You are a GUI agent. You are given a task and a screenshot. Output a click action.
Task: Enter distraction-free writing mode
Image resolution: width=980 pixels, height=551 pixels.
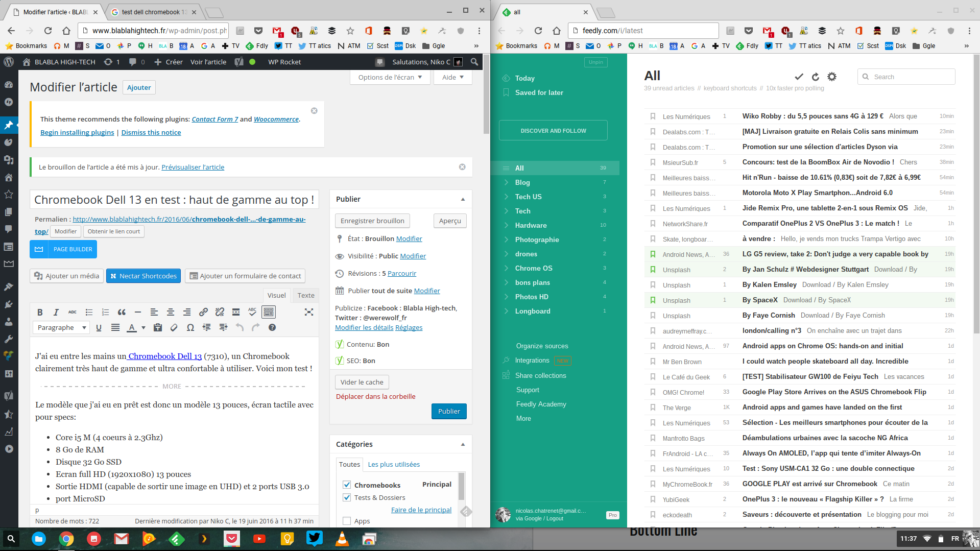click(x=309, y=312)
